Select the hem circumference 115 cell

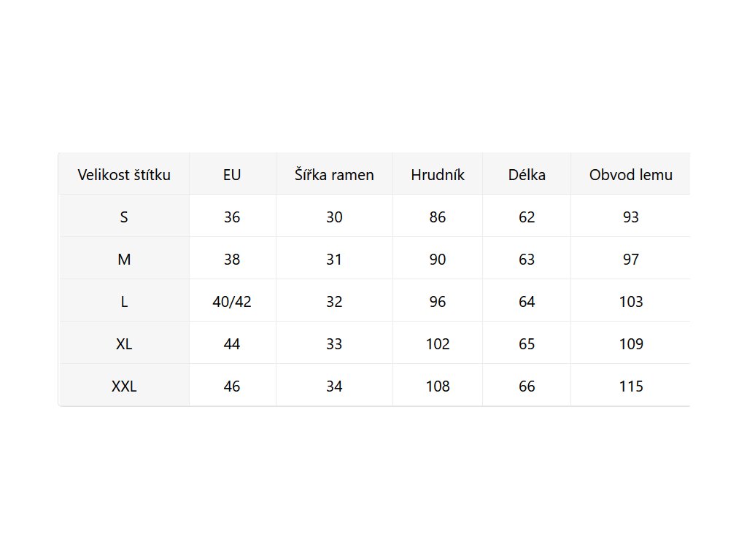(x=630, y=386)
